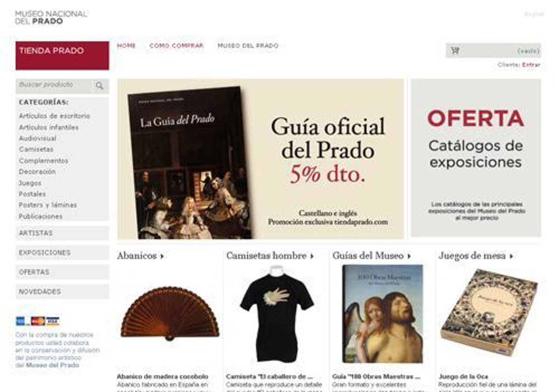The width and height of the screenshot is (559, 392).
Task: Click the MasterCard payment icon
Action: 38,321
